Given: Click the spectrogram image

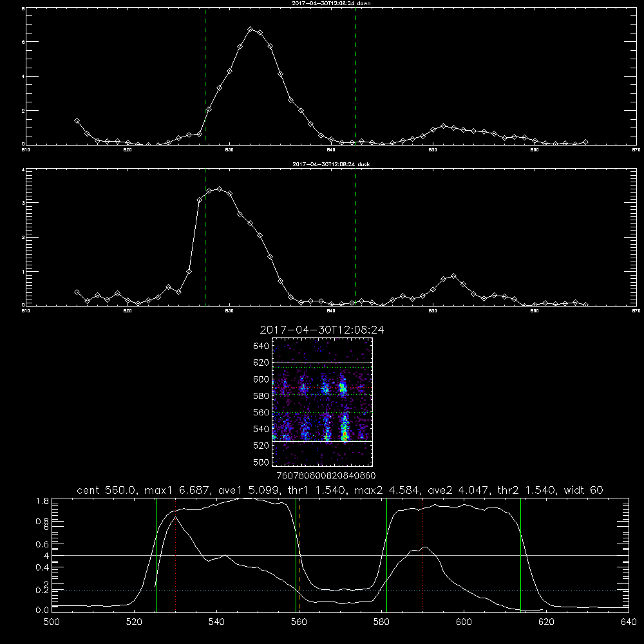Looking at the screenshot, I should tap(323, 402).
